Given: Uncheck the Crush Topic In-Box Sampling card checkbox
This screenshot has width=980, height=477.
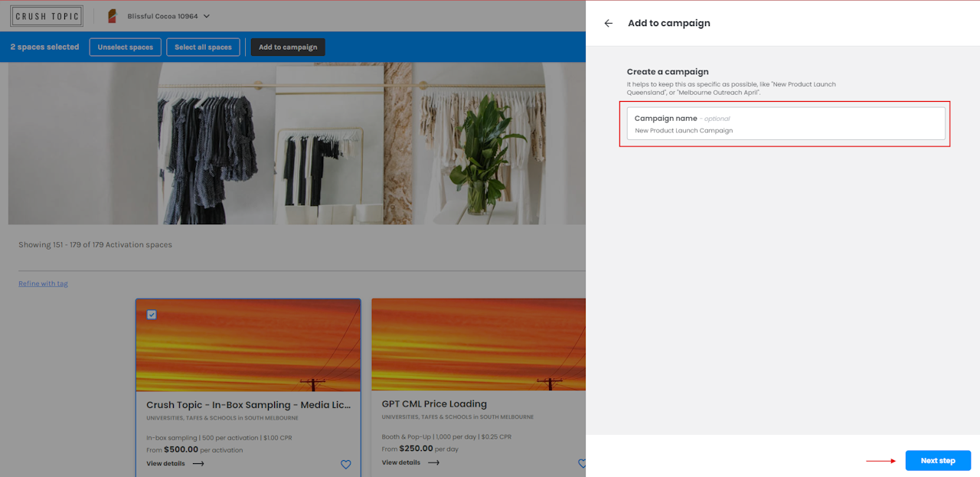Looking at the screenshot, I should pos(152,314).
